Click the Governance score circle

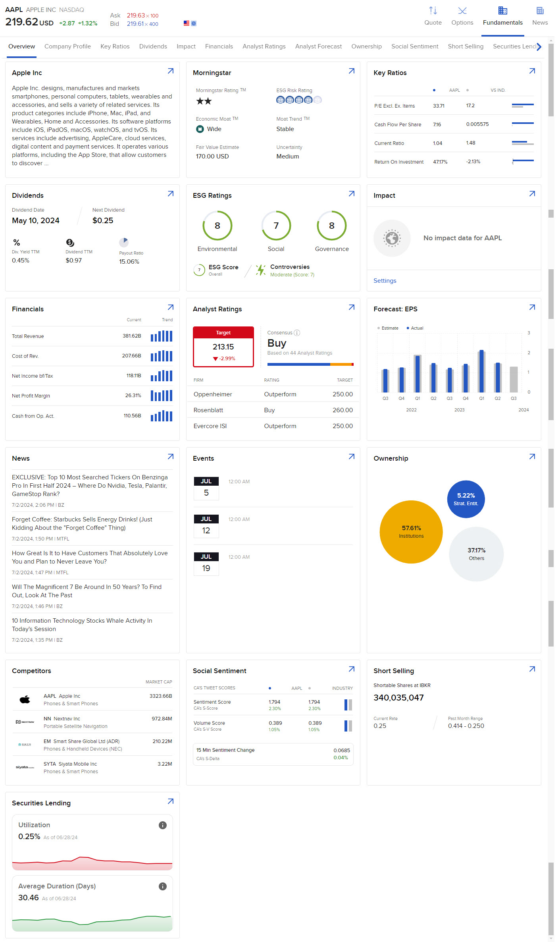tap(332, 226)
